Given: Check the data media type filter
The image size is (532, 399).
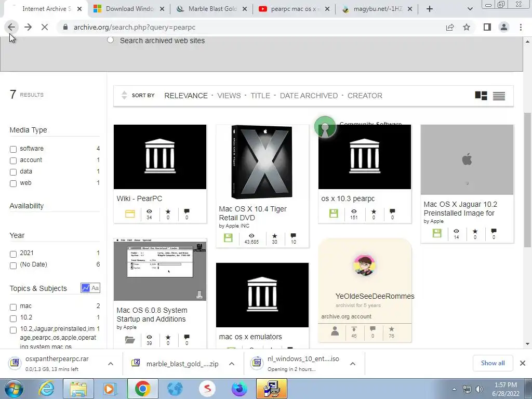Looking at the screenshot, I should click(x=13, y=172).
